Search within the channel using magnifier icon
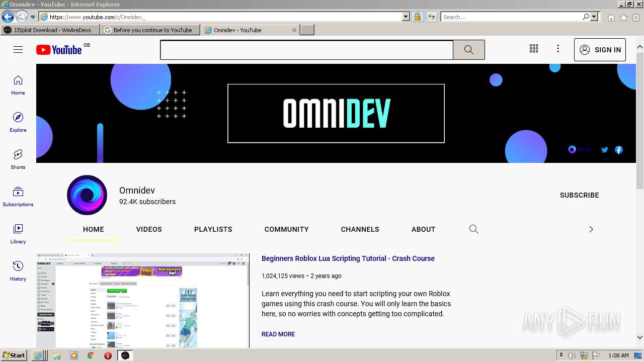 [x=473, y=229]
